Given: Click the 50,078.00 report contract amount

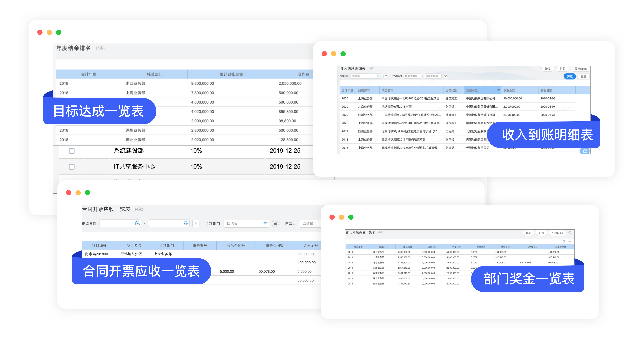Looking at the screenshot, I should [x=266, y=272].
